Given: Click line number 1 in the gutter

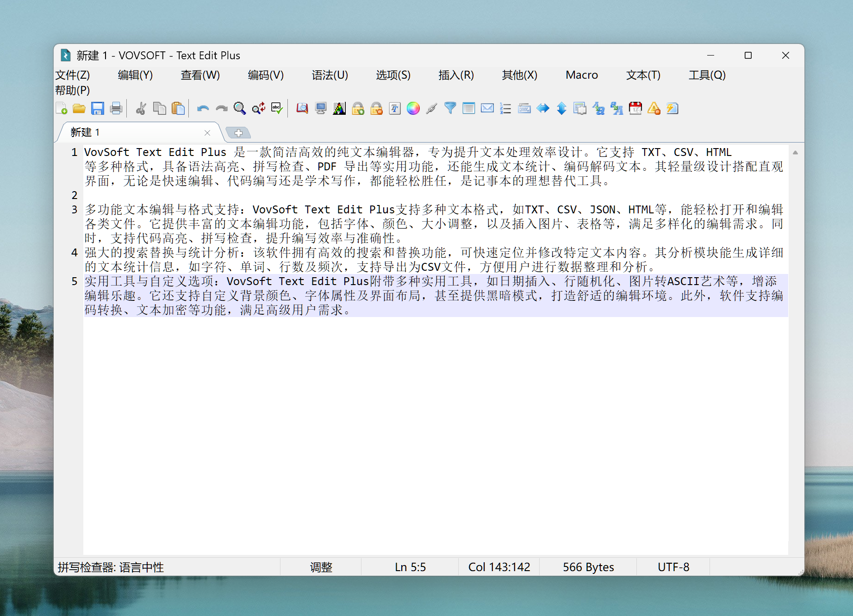Looking at the screenshot, I should [74, 152].
